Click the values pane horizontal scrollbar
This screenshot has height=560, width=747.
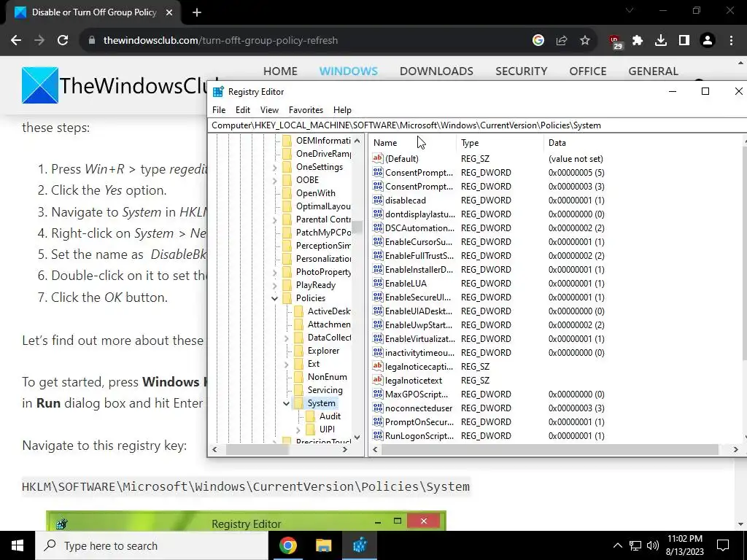click(550, 449)
